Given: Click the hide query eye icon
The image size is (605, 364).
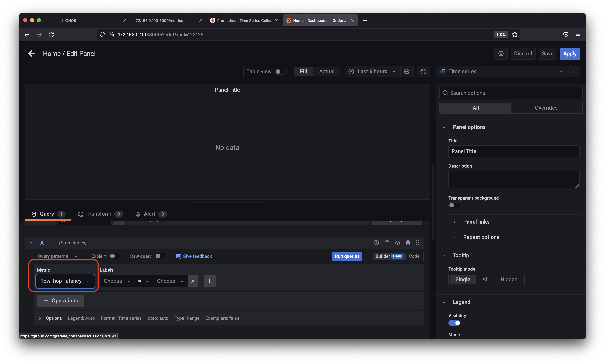Looking at the screenshot, I should pos(397,242).
